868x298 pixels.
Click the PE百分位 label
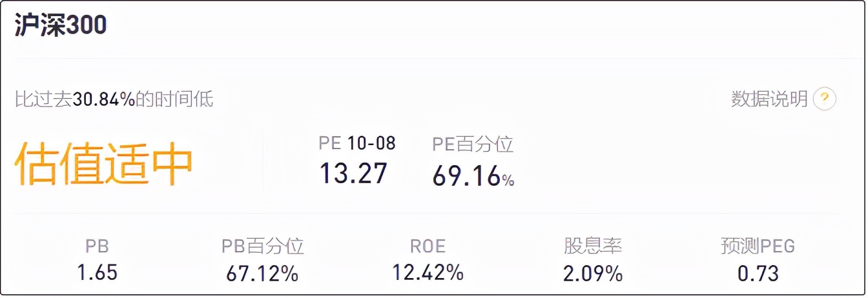(x=473, y=144)
